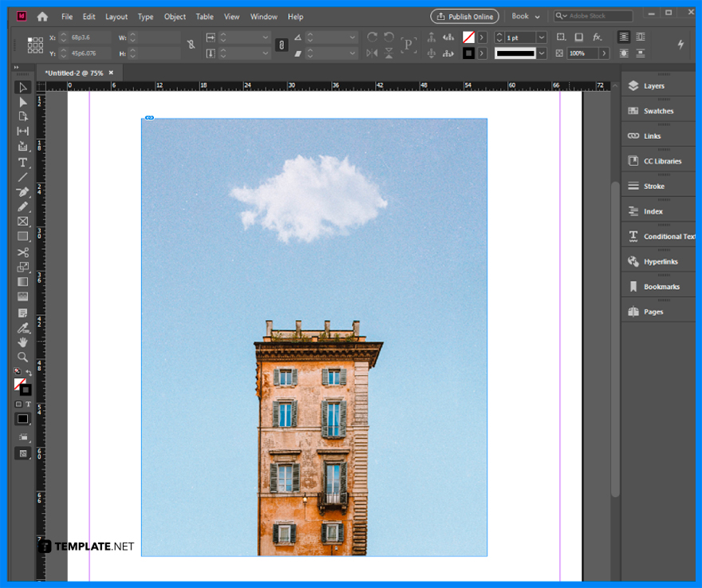Select the Pen tool

(x=22, y=191)
